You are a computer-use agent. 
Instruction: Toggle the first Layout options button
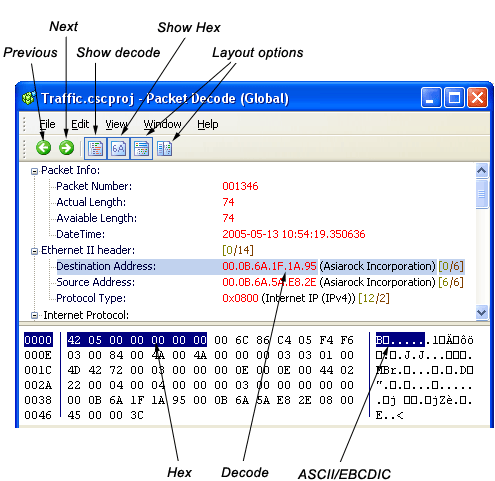(x=141, y=148)
